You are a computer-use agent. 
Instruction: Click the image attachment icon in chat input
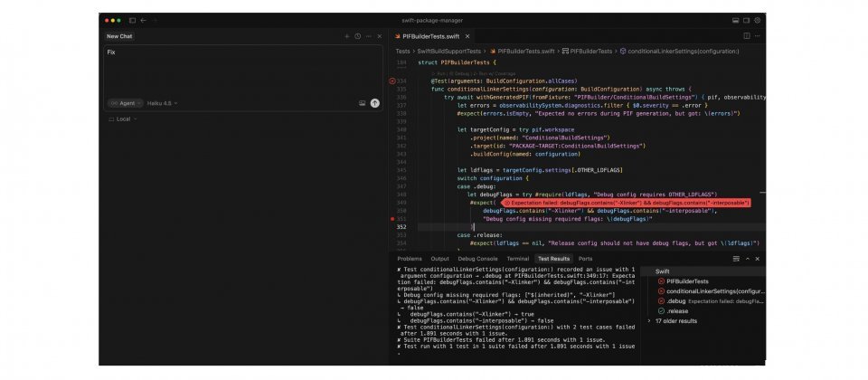coord(363,103)
